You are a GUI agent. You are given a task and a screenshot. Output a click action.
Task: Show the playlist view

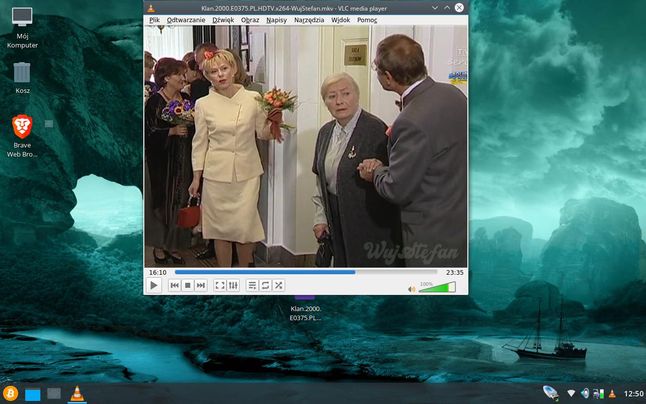tap(252, 285)
